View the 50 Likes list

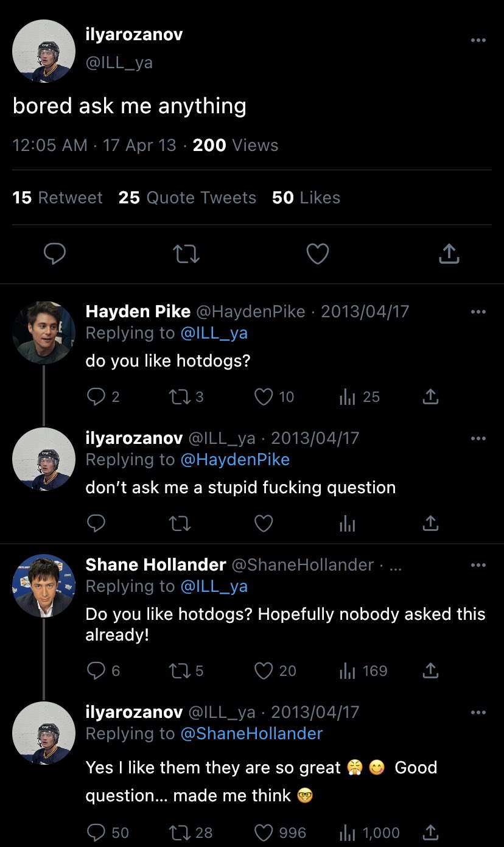[306, 198]
